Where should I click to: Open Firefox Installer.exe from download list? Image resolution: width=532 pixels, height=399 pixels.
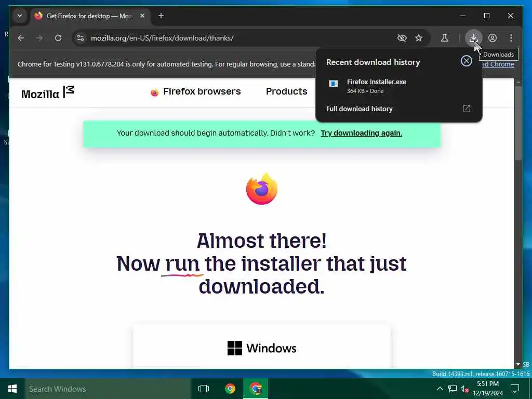(398, 86)
